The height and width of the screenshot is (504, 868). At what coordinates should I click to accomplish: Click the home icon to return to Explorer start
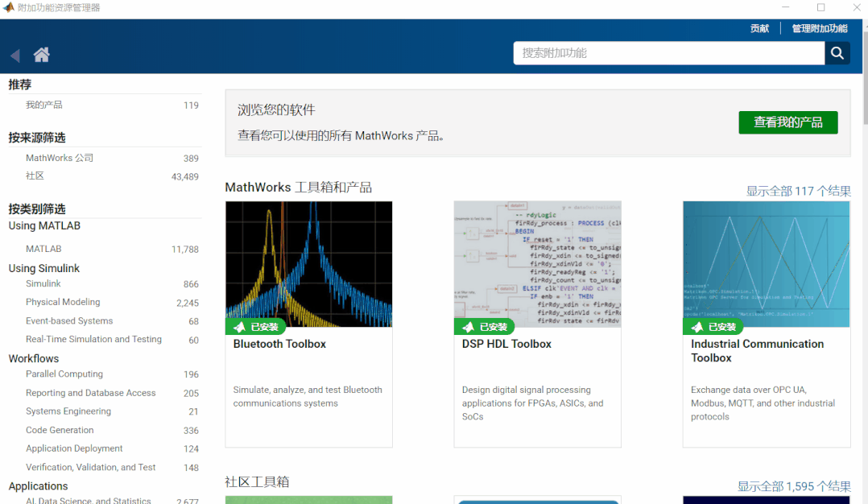[41, 55]
